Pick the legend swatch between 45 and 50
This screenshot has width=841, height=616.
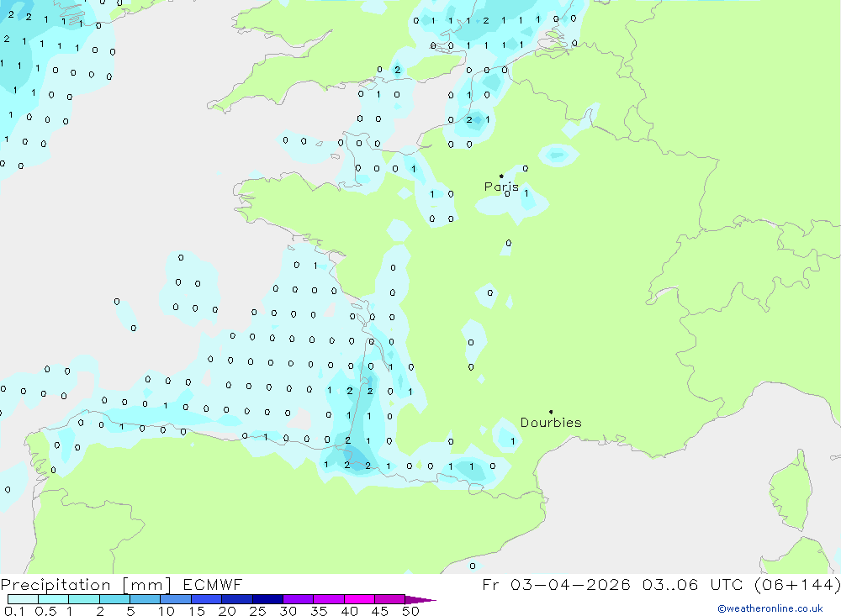[x=390, y=599]
